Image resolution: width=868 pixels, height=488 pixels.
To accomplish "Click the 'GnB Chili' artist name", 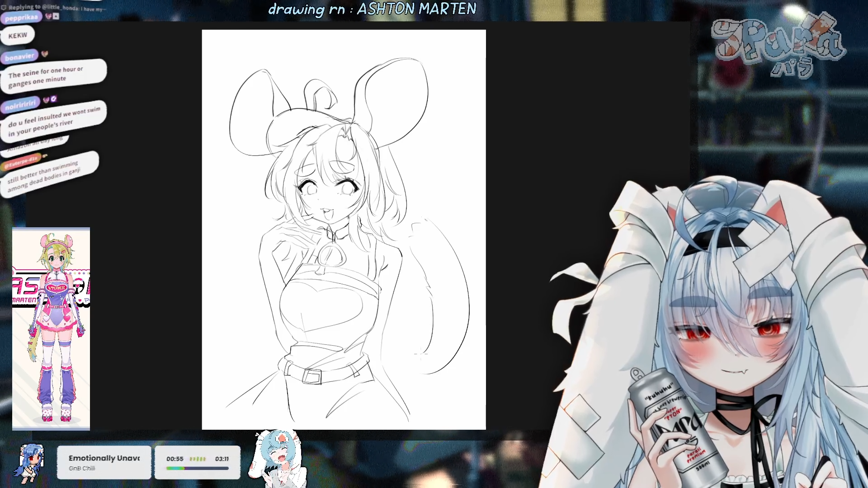I will [82, 468].
